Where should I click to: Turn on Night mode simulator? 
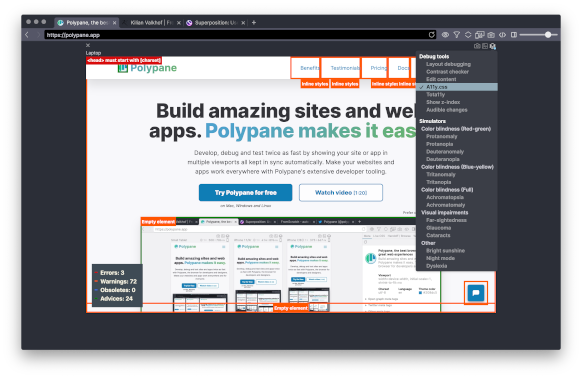click(440, 258)
